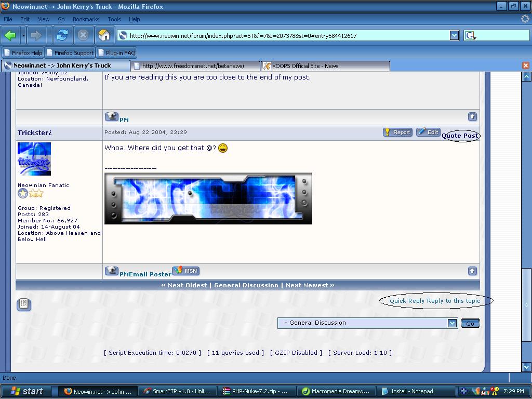Viewport: 532px width, 399px height.
Task: Click the top-of-page arrow in Trickster's post footer
Action: tap(472, 271)
